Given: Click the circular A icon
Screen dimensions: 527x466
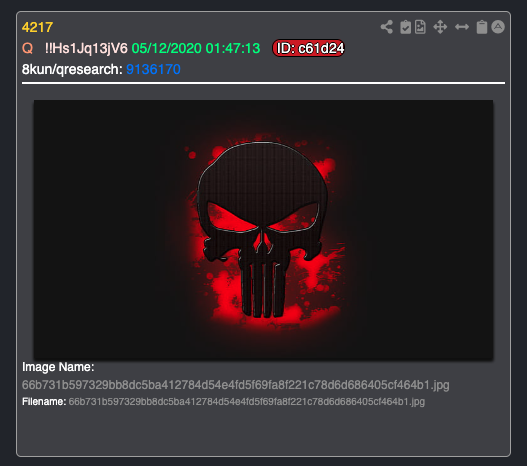Looking at the screenshot, I should click(498, 27).
